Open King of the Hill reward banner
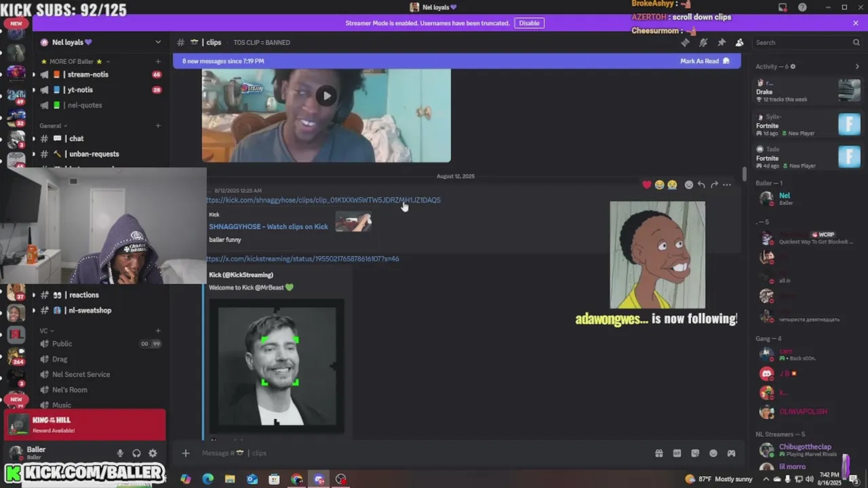868x488 pixels. pos(85,425)
